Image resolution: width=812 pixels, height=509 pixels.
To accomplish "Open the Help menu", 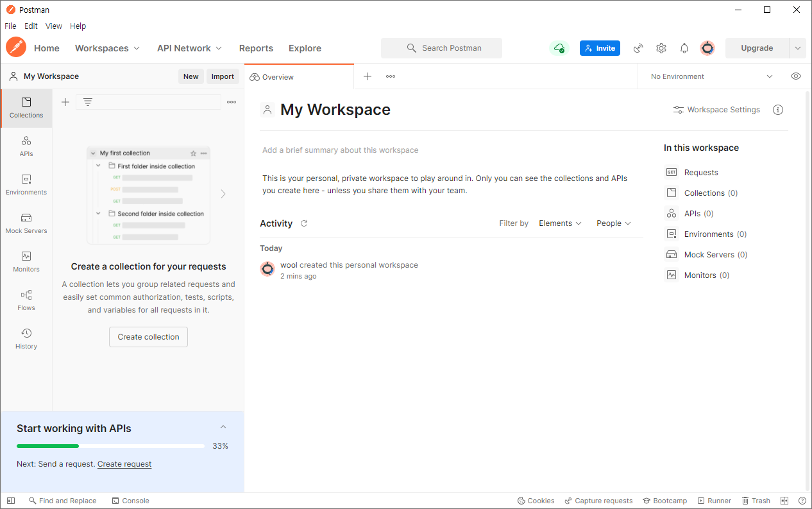I will click(78, 26).
